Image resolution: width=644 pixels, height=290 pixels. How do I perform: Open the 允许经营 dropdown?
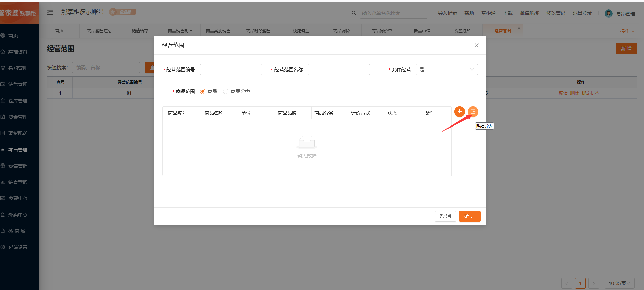click(446, 70)
